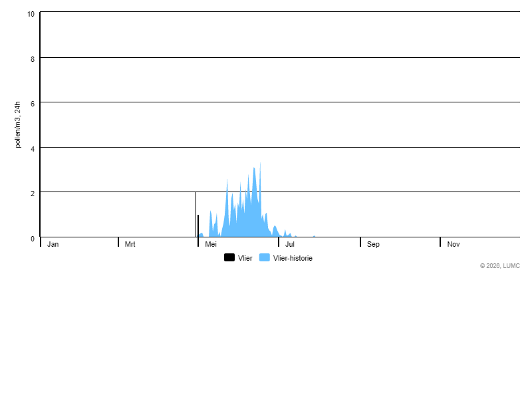Click the Jan axis label

pos(53,244)
